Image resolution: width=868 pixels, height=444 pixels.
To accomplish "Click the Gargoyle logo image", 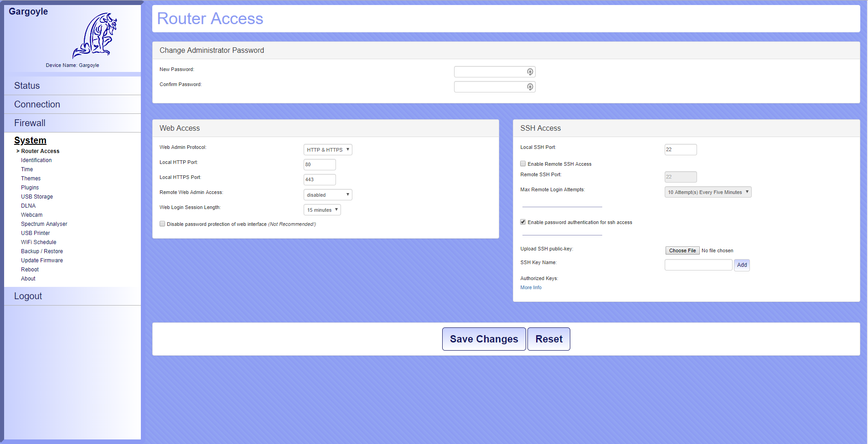I will coord(95,36).
